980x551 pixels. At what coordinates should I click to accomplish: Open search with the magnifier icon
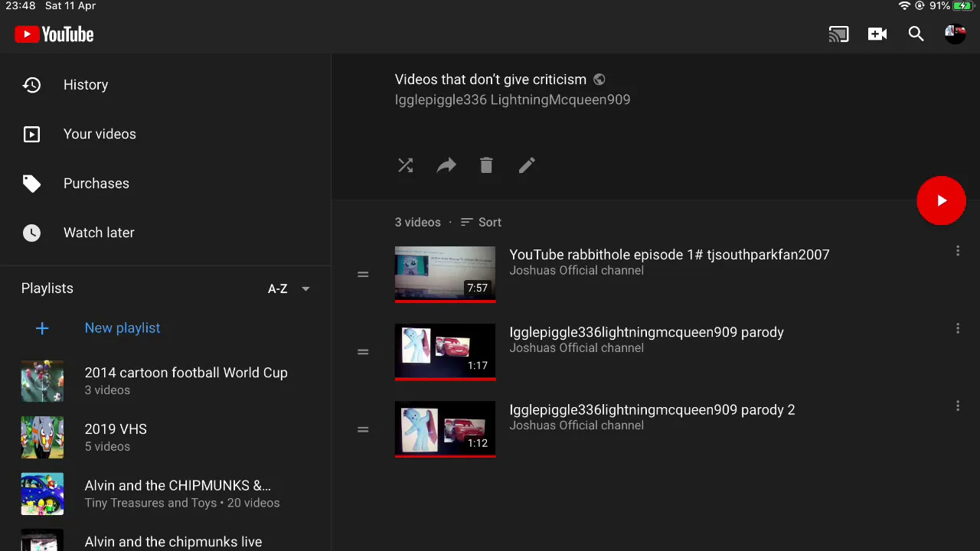pyautogui.click(x=916, y=34)
